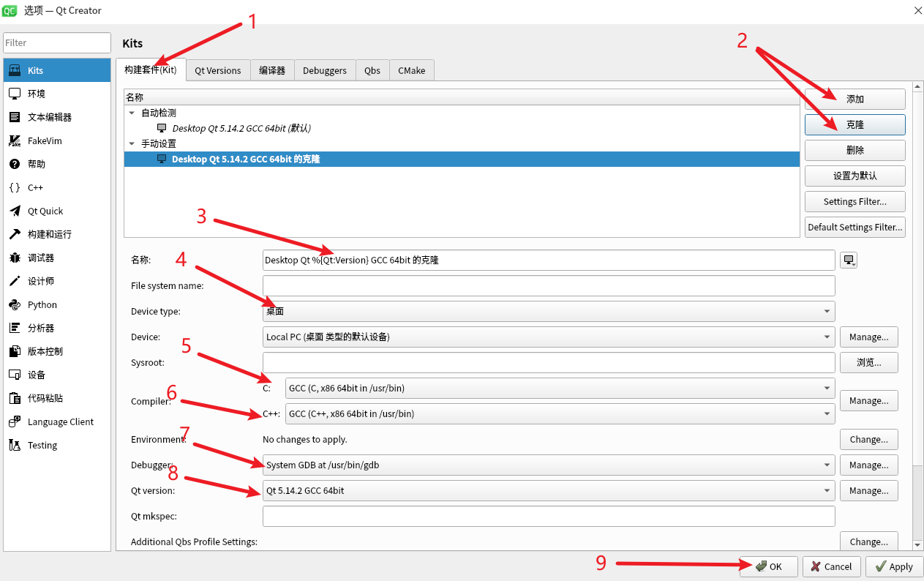Open the 构建和运行 settings category

coord(57,234)
